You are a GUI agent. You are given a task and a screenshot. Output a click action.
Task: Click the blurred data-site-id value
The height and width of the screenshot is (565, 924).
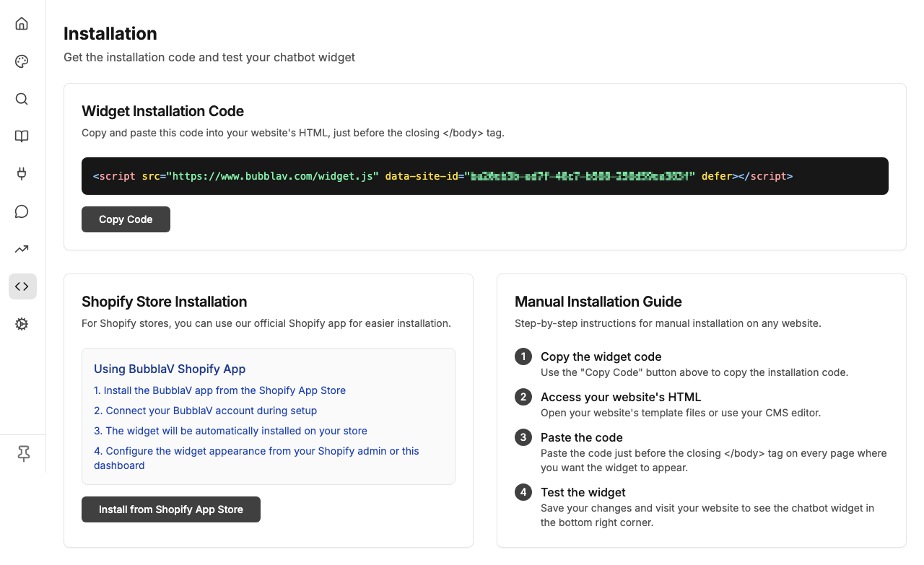(x=582, y=176)
